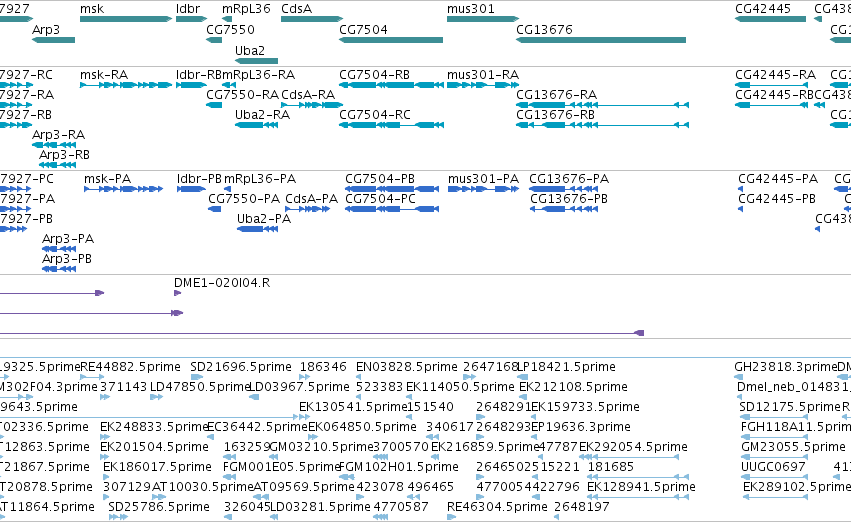
Task: Click EST FGM102H01.5prime
Action: 398,467
